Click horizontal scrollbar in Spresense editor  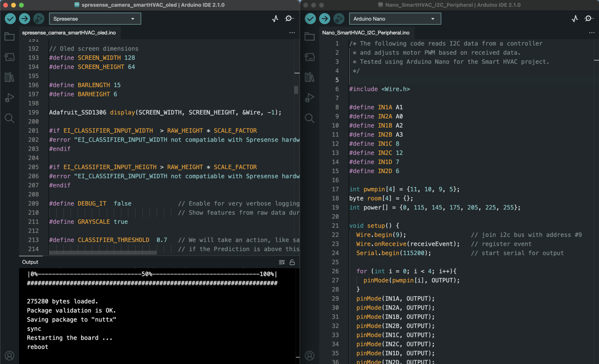103,253
